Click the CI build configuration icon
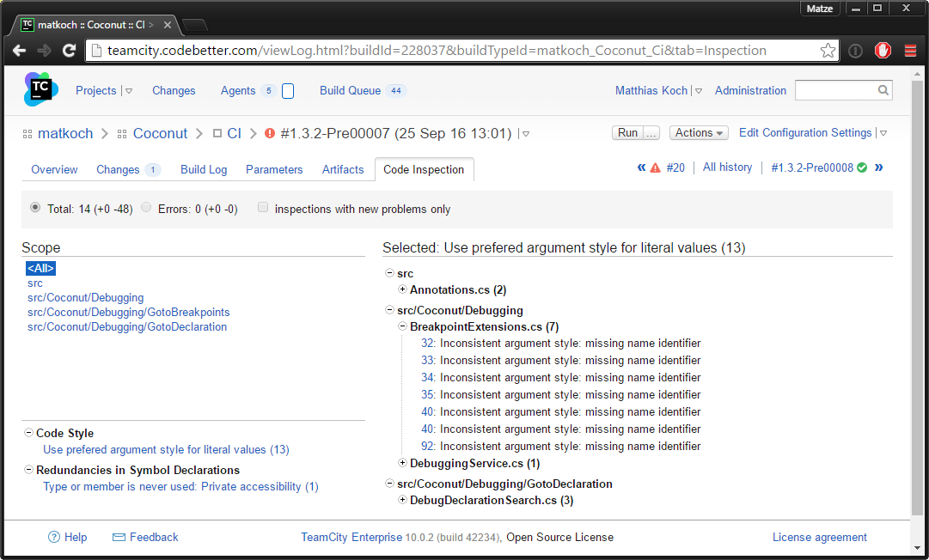The width and height of the screenshot is (929, 560). (217, 134)
